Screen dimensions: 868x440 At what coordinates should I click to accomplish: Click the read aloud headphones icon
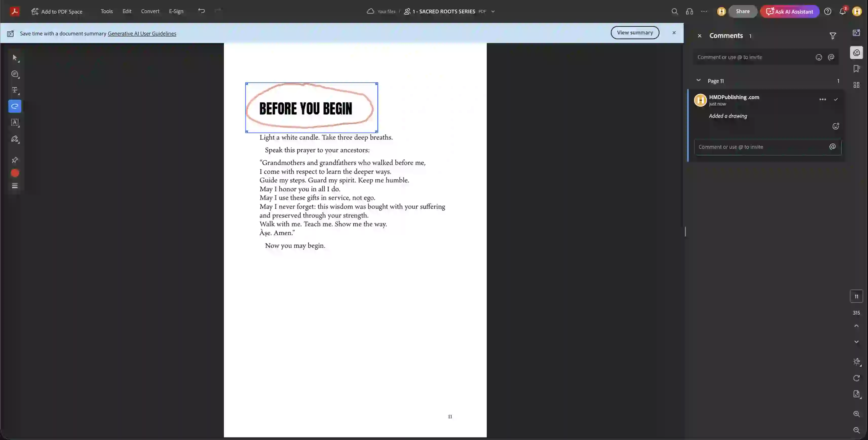point(689,11)
